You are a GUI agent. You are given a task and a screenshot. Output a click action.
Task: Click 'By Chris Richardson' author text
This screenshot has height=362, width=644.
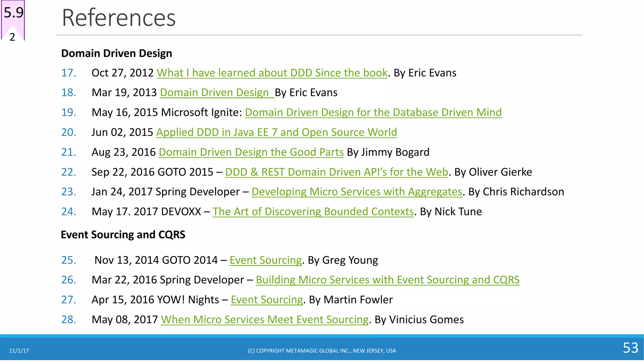516,192
